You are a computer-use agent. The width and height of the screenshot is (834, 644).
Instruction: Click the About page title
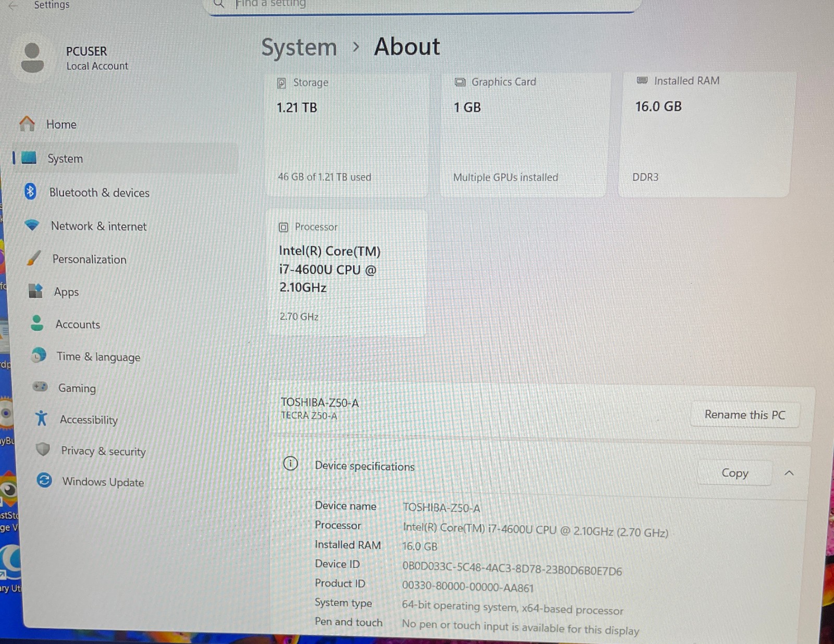click(x=407, y=46)
